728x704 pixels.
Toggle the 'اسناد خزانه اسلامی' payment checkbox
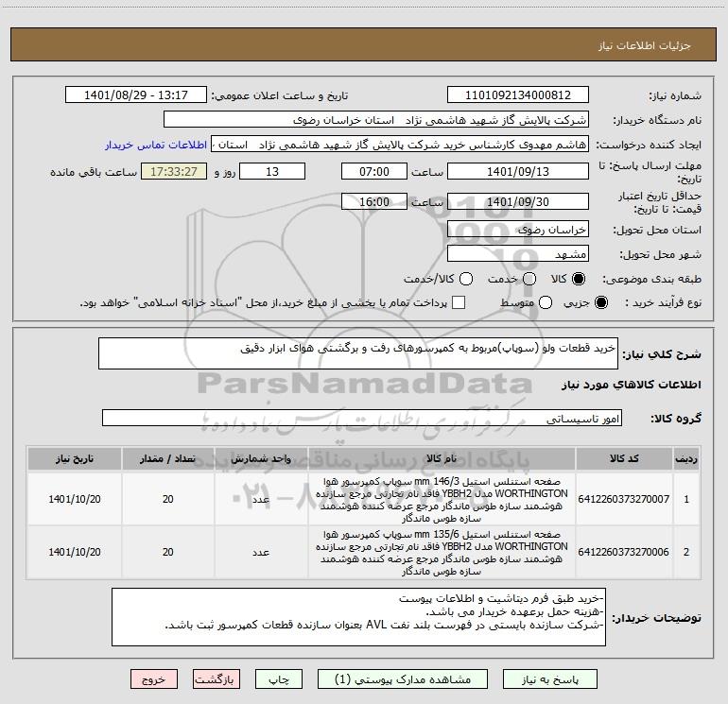coord(459,302)
